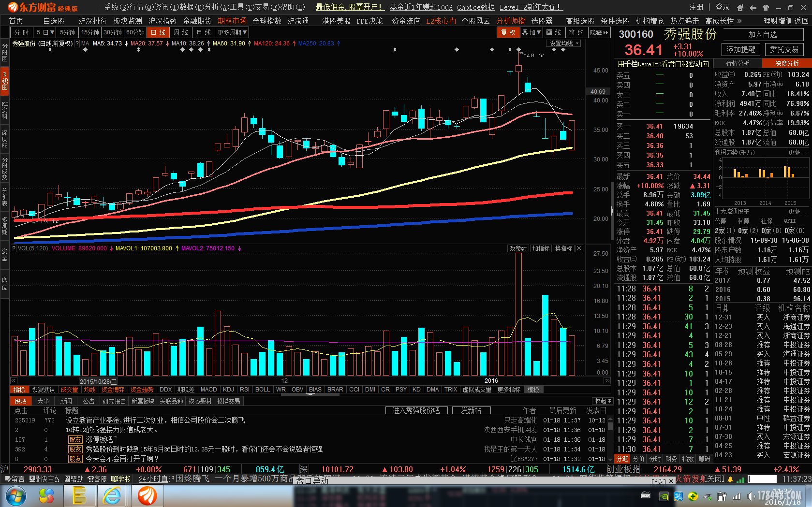Toggle 隐藏 to hide the side panel

[599, 32]
